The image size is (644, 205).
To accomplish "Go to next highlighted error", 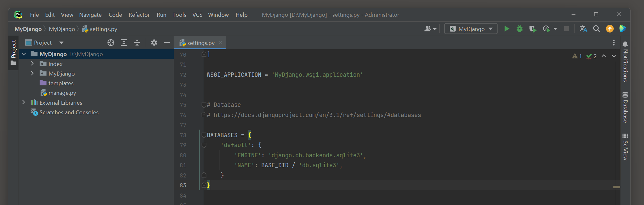I will pos(614,56).
